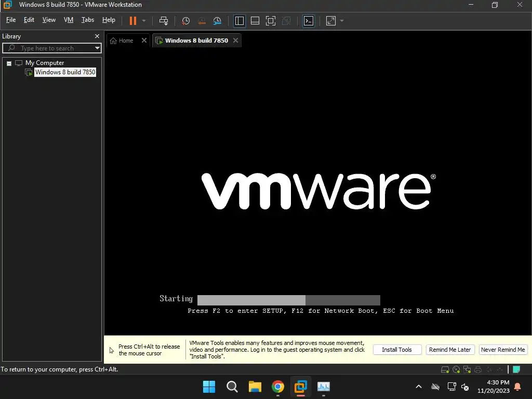
Task: Click the Never Remind Me button
Action: point(503,350)
